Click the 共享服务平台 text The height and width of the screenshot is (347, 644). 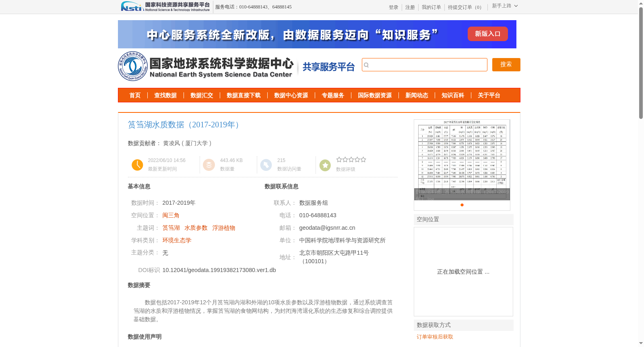click(x=328, y=67)
